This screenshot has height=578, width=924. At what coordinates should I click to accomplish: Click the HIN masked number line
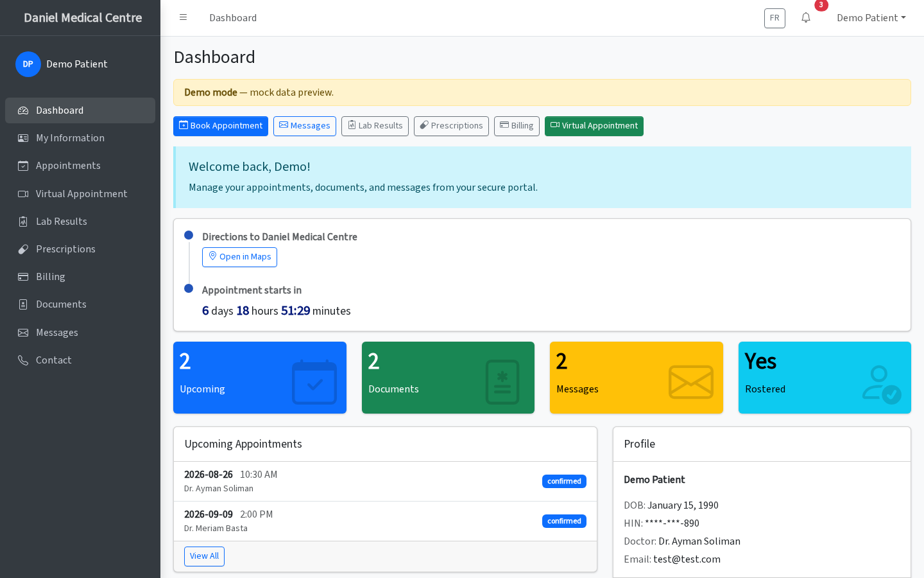662,523
